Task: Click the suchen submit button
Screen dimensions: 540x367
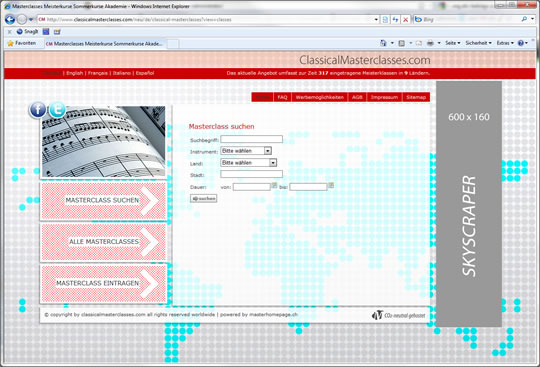Action: coord(204,199)
